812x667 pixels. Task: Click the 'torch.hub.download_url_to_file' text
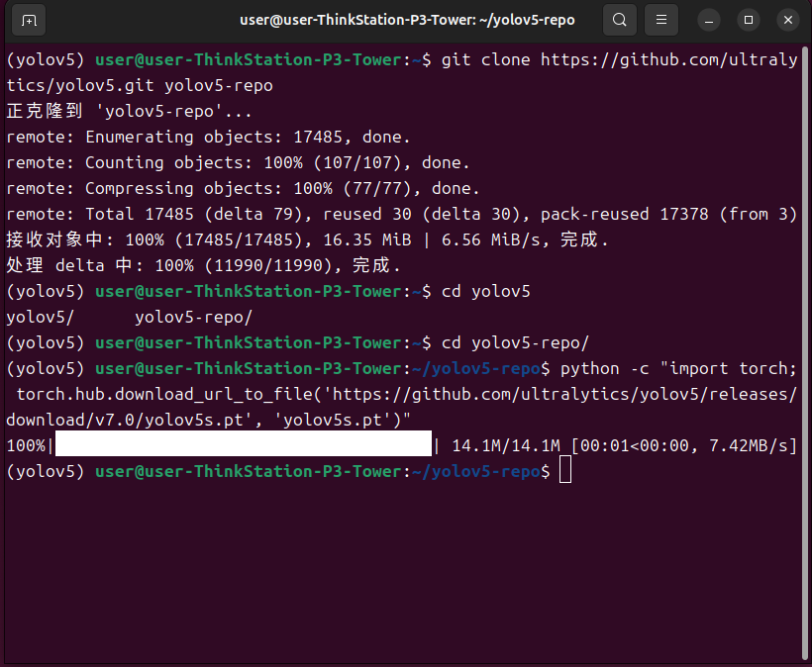click(164, 394)
